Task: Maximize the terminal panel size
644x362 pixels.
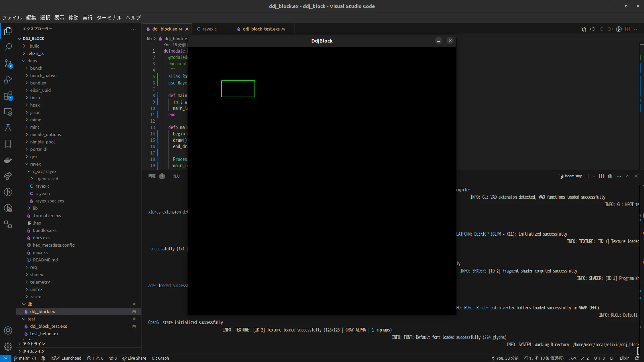Action: click(628, 176)
